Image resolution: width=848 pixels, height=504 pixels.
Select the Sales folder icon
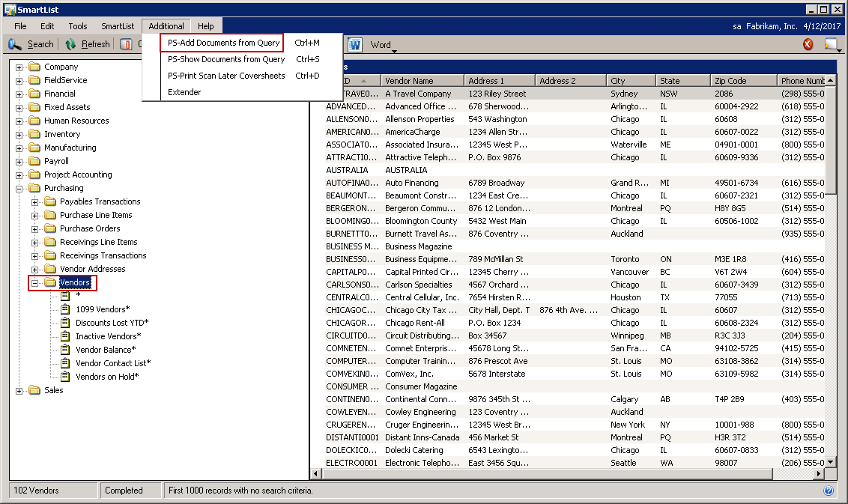pos(34,390)
